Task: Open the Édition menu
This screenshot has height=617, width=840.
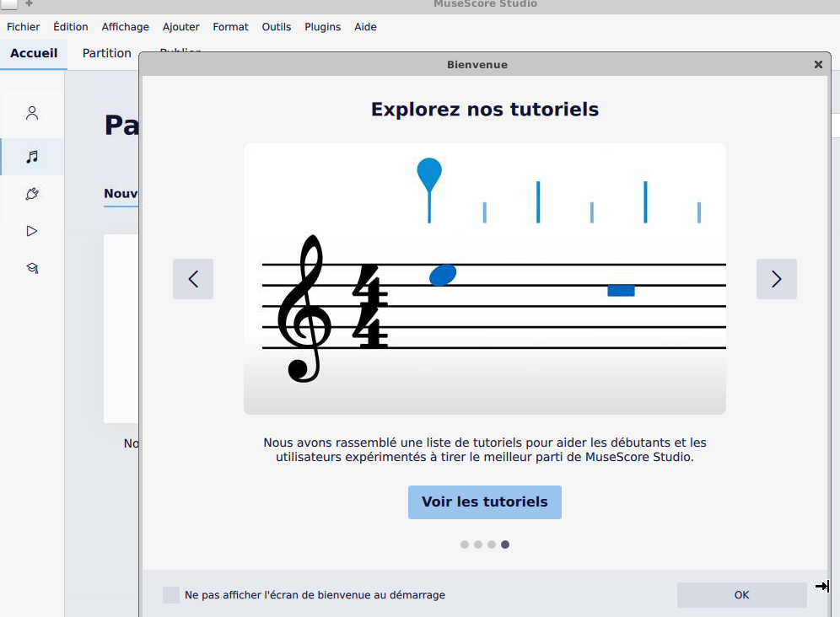Action: click(71, 27)
